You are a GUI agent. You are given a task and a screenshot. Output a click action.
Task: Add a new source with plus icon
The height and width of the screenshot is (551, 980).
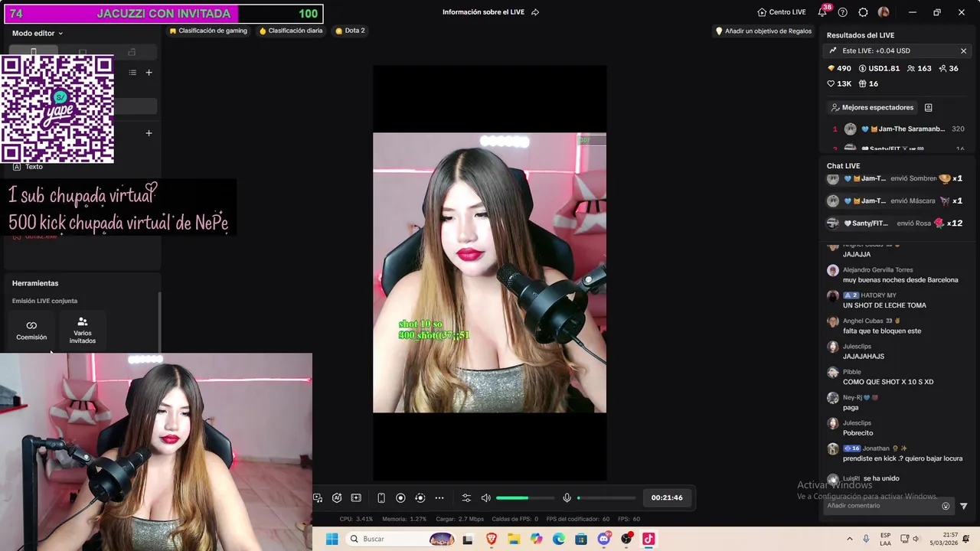coord(149,133)
